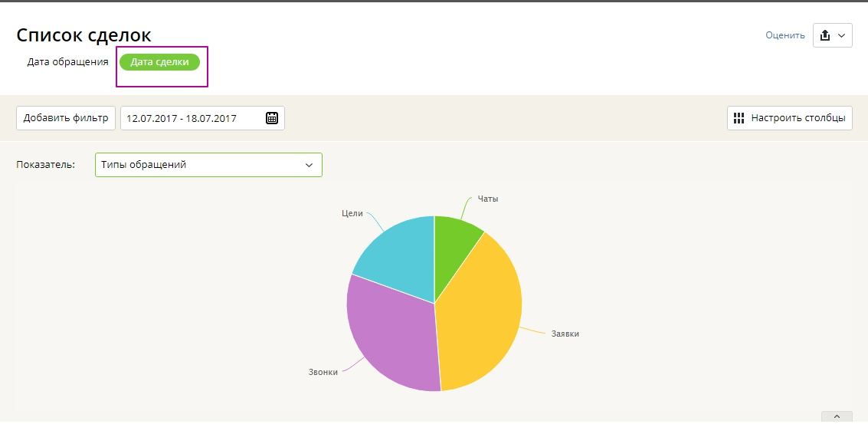Select the Дата сделки tab
This screenshot has width=868, height=434.
(159, 62)
